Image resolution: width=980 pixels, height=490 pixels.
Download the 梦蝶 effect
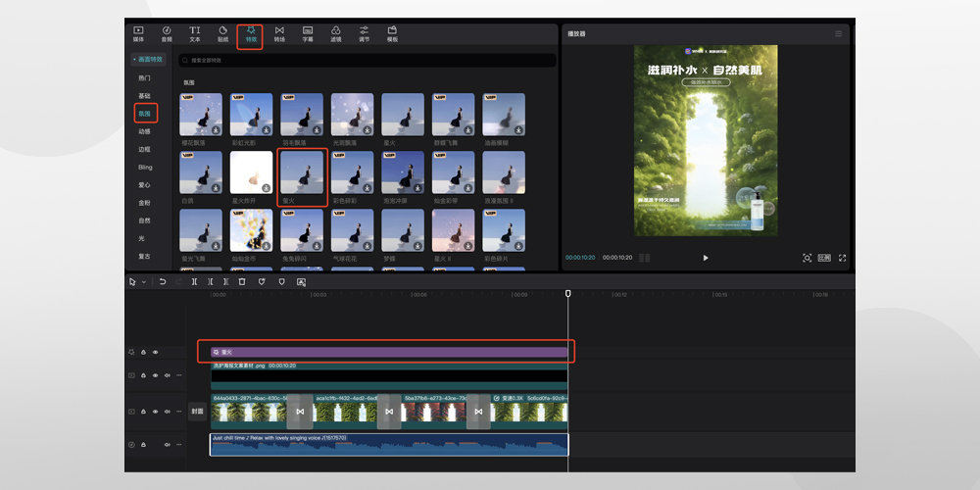417,246
